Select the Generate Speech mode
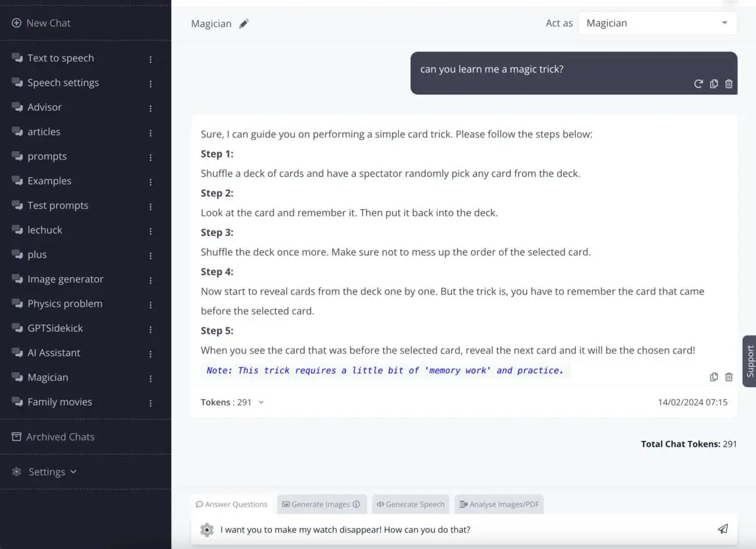The width and height of the screenshot is (756, 549). coord(410,504)
